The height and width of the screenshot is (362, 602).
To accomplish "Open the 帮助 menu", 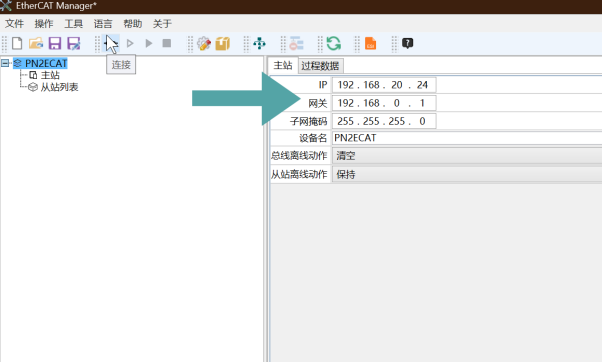I will click(132, 24).
